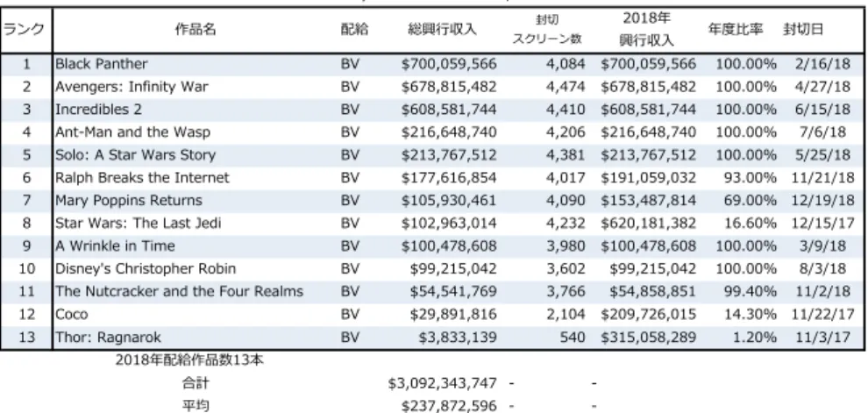The height and width of the screenshot is (413, 868).
Task: Select the Disney's Christopher Robin cell
Action: (x=146, y=268)
